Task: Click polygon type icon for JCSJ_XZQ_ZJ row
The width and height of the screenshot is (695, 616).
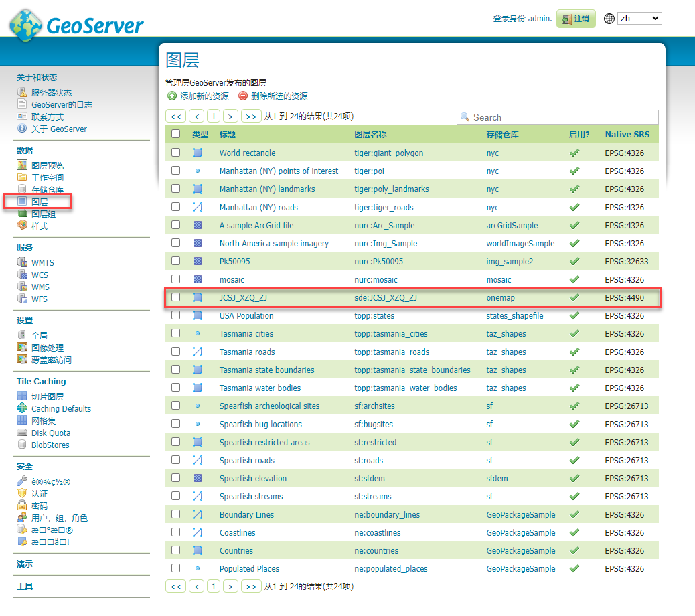Action: pos(198,297)
